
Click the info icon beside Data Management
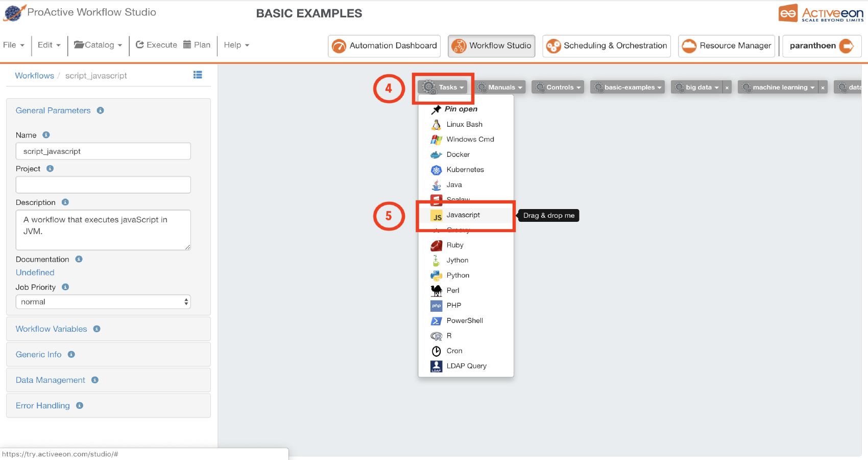[95, 380]
